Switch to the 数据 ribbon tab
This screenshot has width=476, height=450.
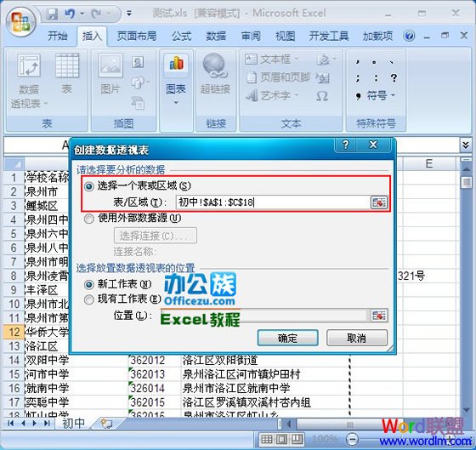(216, 37)
